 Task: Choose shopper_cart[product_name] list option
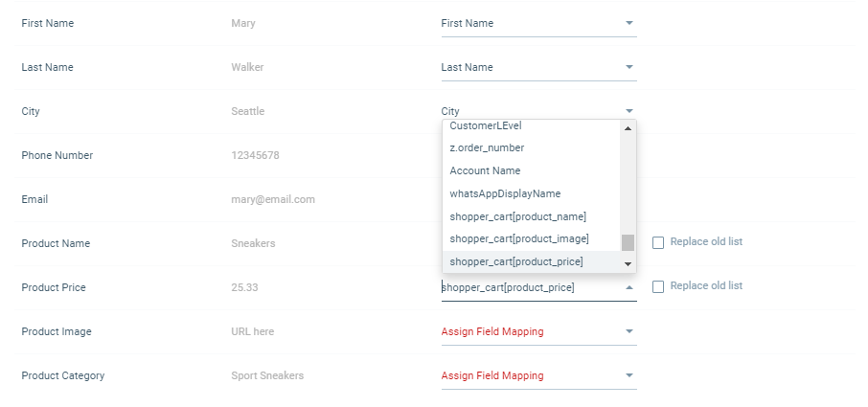pyautogui.click(x=517, y=216)
